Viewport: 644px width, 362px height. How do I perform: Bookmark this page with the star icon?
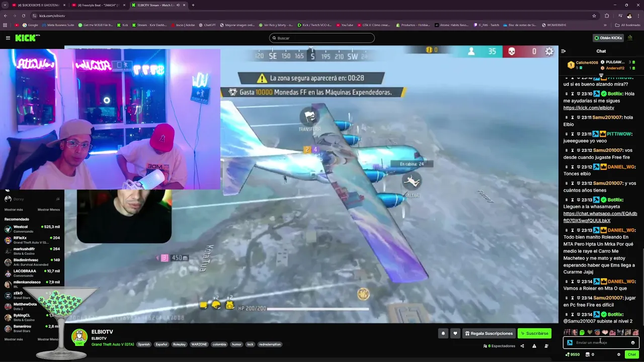(594, 16)
